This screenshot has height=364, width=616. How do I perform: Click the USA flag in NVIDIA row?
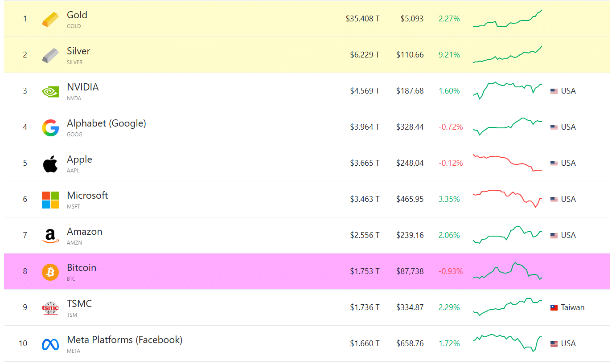click(554, 91)
